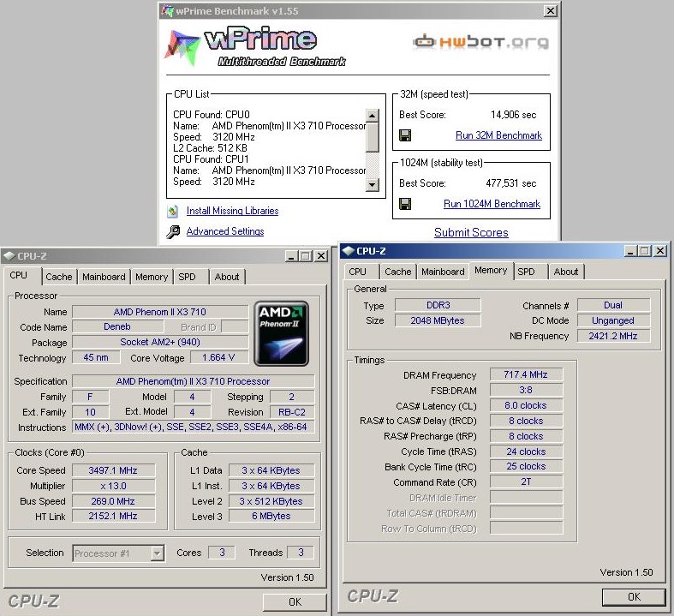Click the Instructions field text
The image size is (674, 616).
coord(193,428)
